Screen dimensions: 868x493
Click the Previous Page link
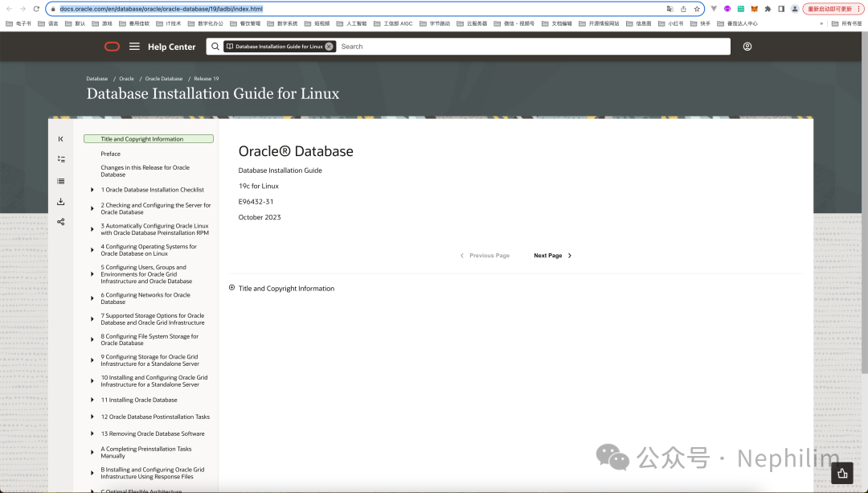click(x=485, y=256)
